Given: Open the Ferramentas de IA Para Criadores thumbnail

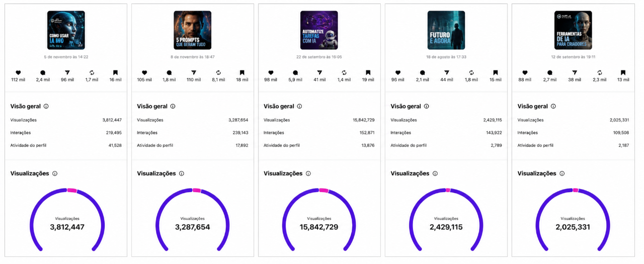Looking at the screenshot, I should [573, 30].
